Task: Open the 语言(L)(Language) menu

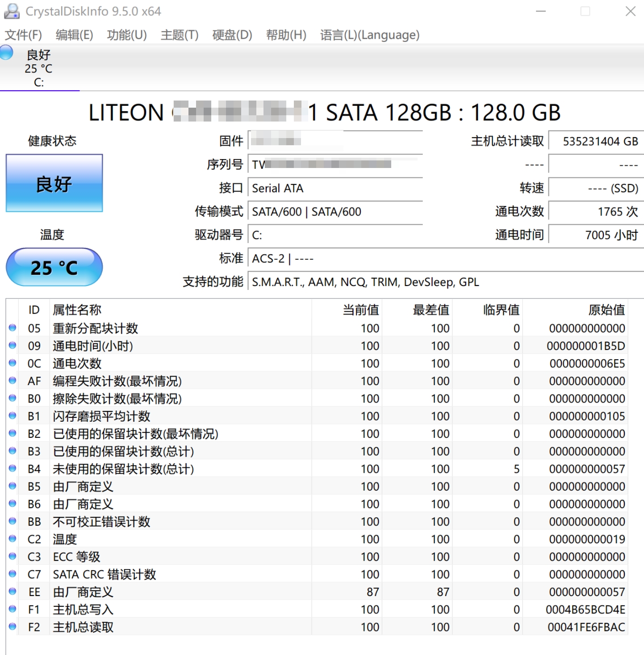Action: point(370,35)
